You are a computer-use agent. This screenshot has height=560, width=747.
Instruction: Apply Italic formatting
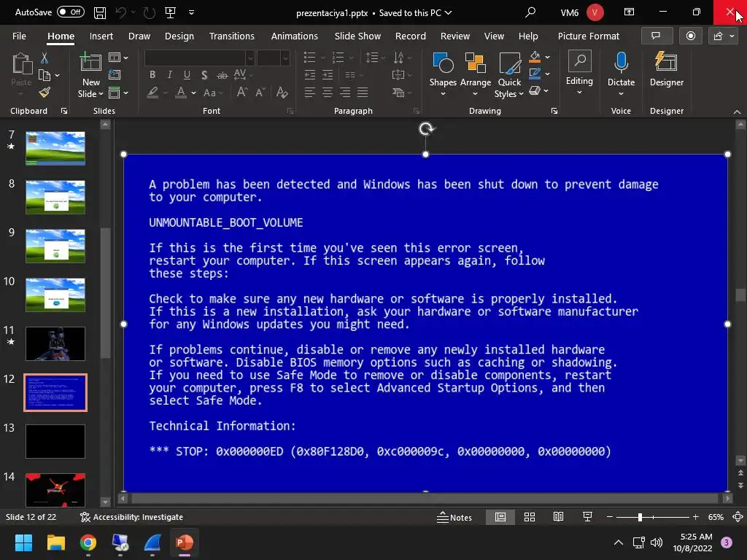[x=169, y=75]
